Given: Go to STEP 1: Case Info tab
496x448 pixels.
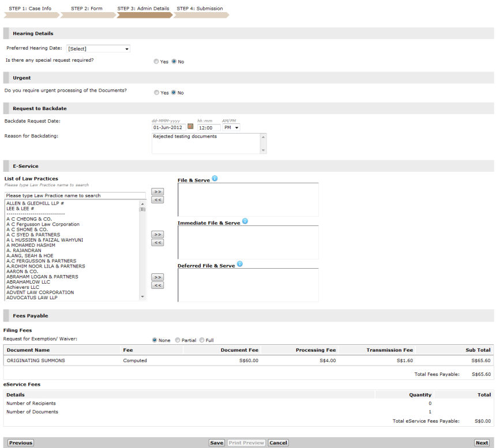Looking at the screenshot, I should [x=30, y=9].
